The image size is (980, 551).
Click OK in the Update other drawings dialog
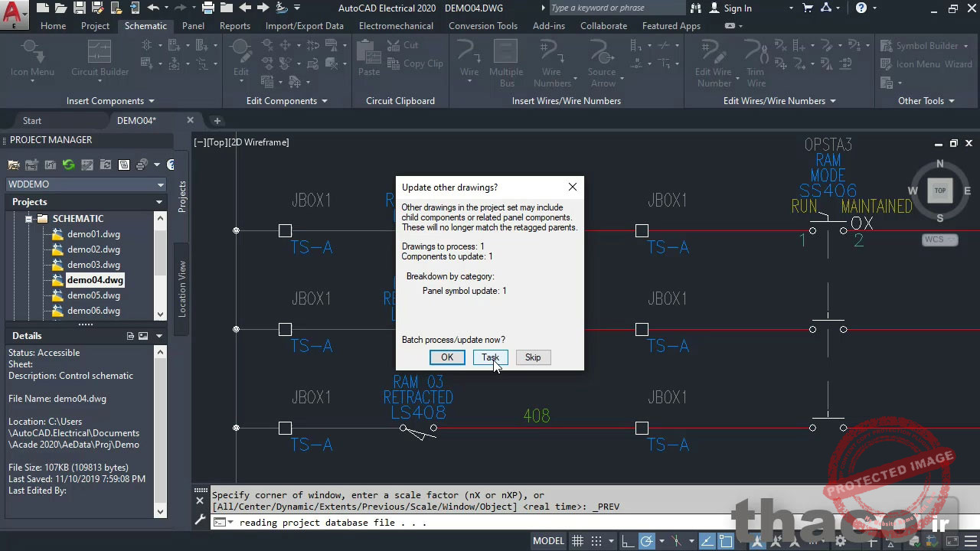click(447, 357)
